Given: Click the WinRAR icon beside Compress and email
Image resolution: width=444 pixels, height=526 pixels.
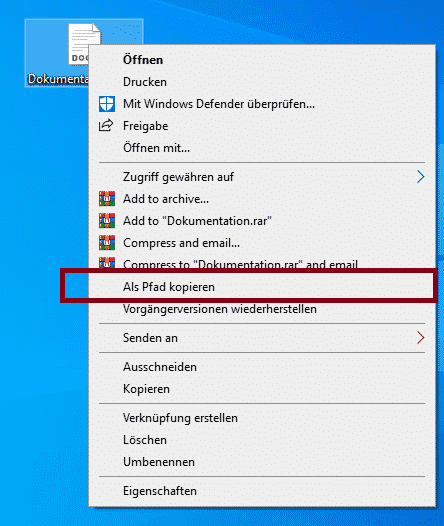Looking at the screenshot, I should (107, 243).
